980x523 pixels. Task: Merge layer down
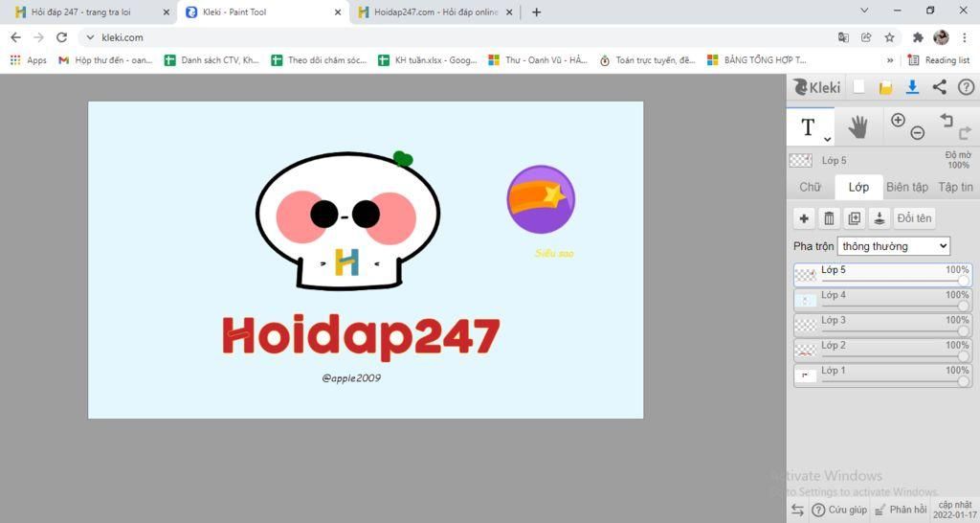point(879,218)
